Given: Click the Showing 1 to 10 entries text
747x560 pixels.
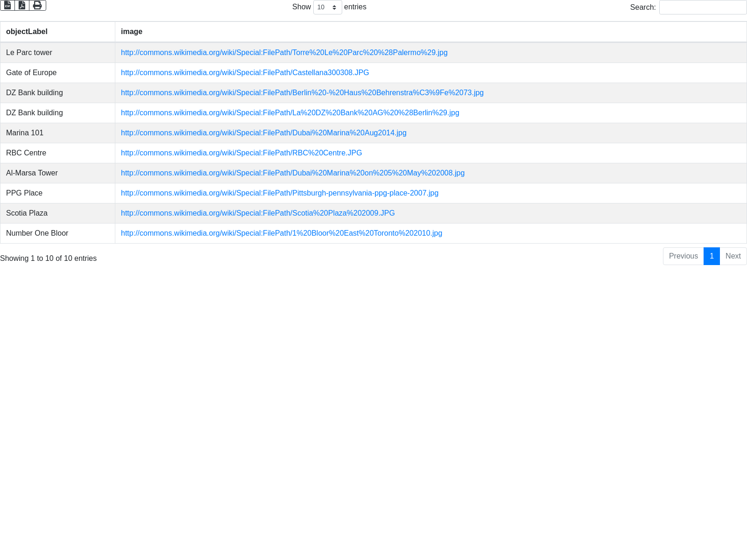Looking at the screenshot, I should pyautogui.click(x=49, y=259).
